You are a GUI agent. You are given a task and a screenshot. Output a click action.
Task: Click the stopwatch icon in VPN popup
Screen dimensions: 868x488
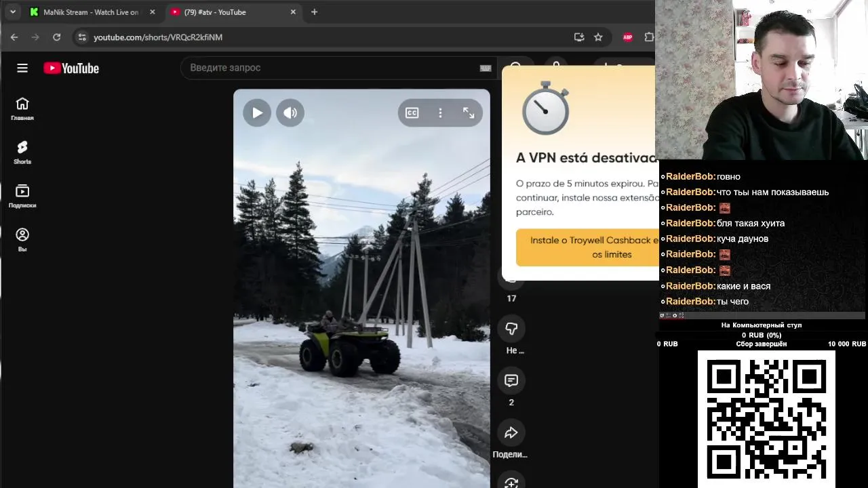(545, 108)
